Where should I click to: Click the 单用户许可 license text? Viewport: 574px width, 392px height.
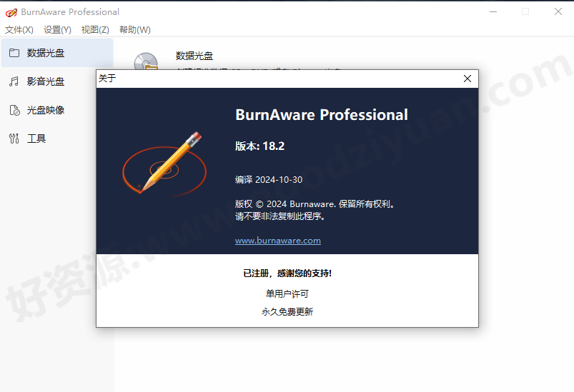pyautogui.click(x=287, y=293)
